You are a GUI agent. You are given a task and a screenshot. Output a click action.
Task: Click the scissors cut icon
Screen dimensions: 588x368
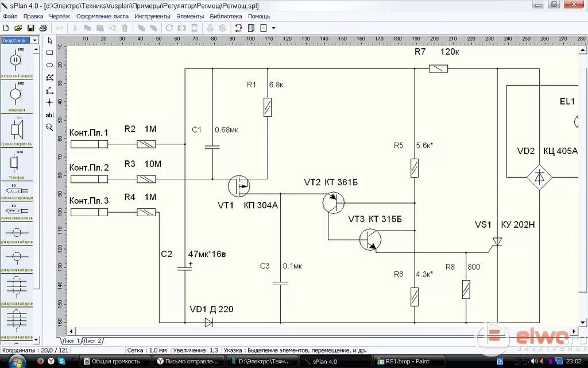point(75,28)
